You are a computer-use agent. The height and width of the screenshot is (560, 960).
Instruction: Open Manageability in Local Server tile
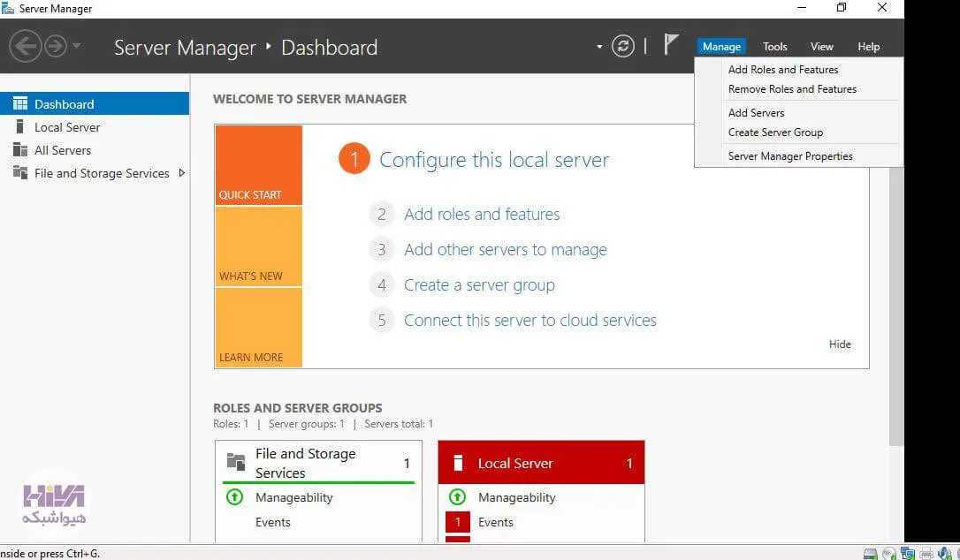[517, 497]
